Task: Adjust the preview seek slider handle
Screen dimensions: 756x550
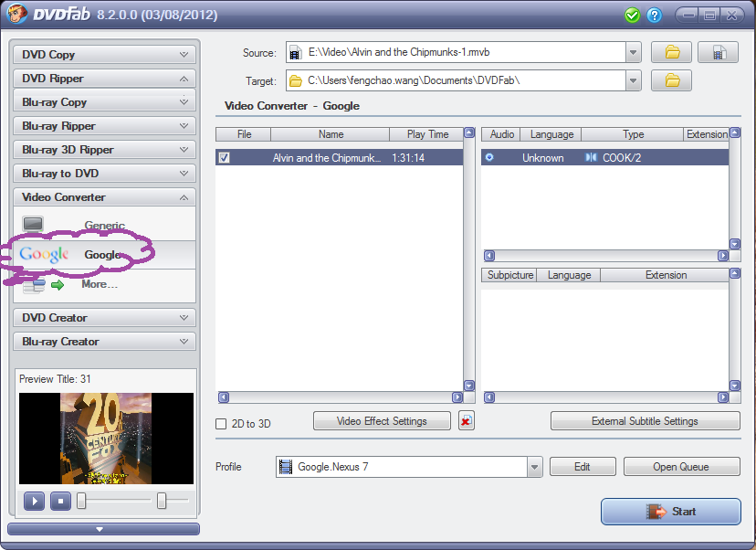Action: [81, 501]
